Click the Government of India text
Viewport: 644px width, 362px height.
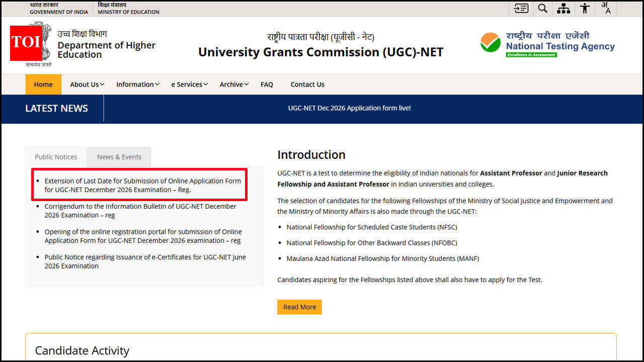tap(59, 12)
